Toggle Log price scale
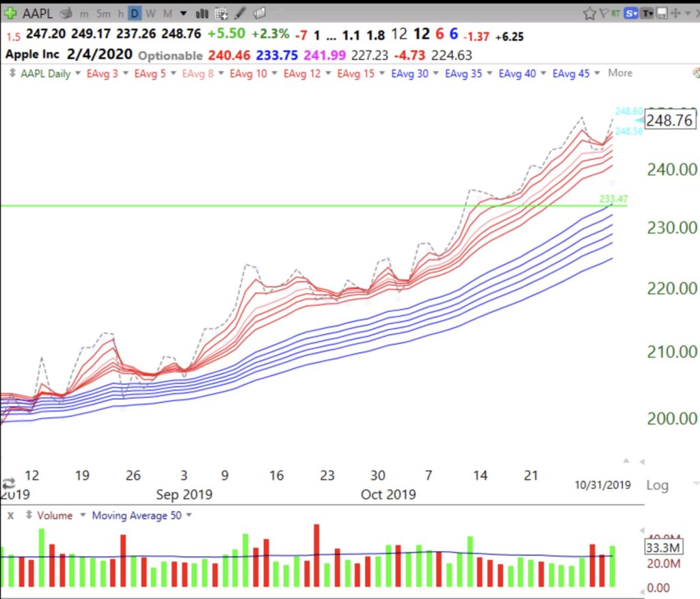Viewport: 700px width, 599px height. 657,485
